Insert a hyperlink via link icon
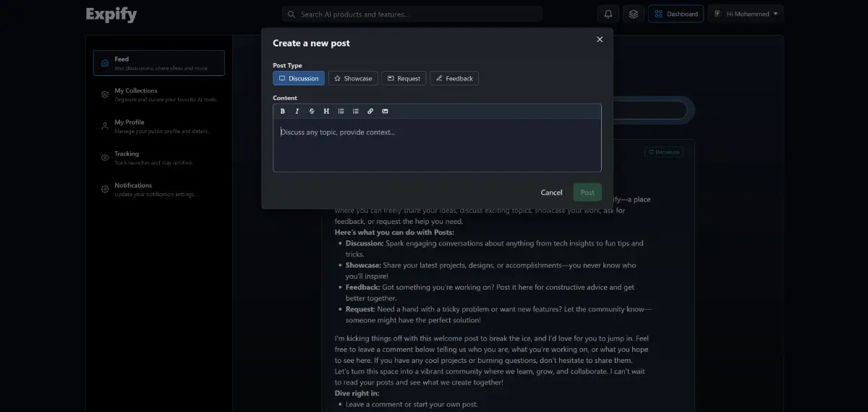The image size is (868, 412). click(370, 111)
